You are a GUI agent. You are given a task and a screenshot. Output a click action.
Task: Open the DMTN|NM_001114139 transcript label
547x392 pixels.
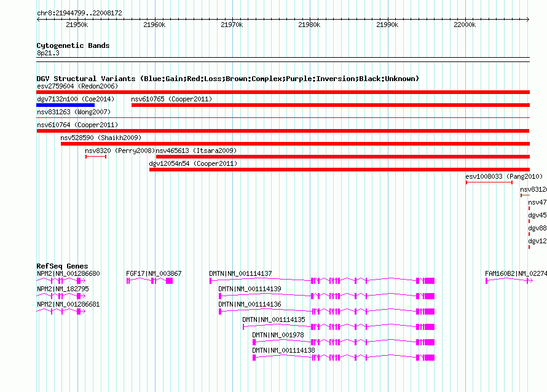[x=250, y=289]
